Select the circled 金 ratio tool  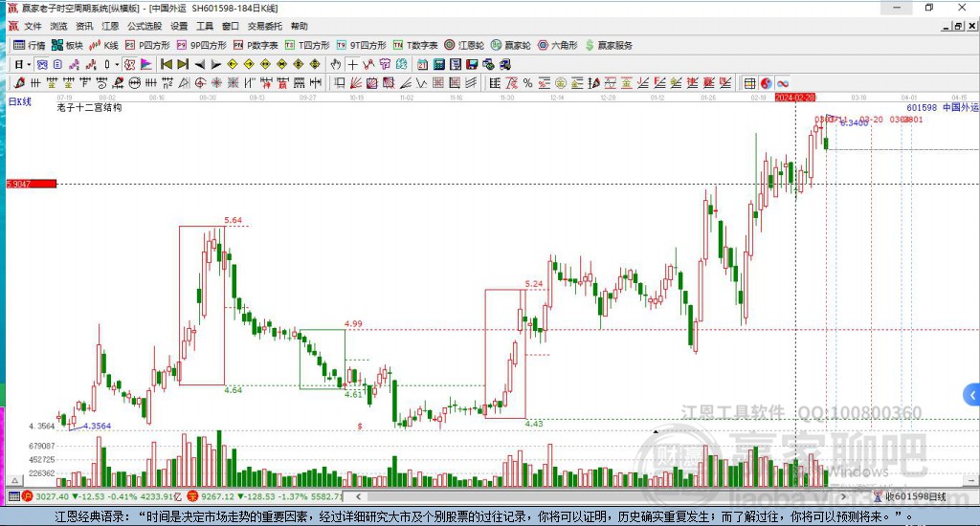[561, 83]
